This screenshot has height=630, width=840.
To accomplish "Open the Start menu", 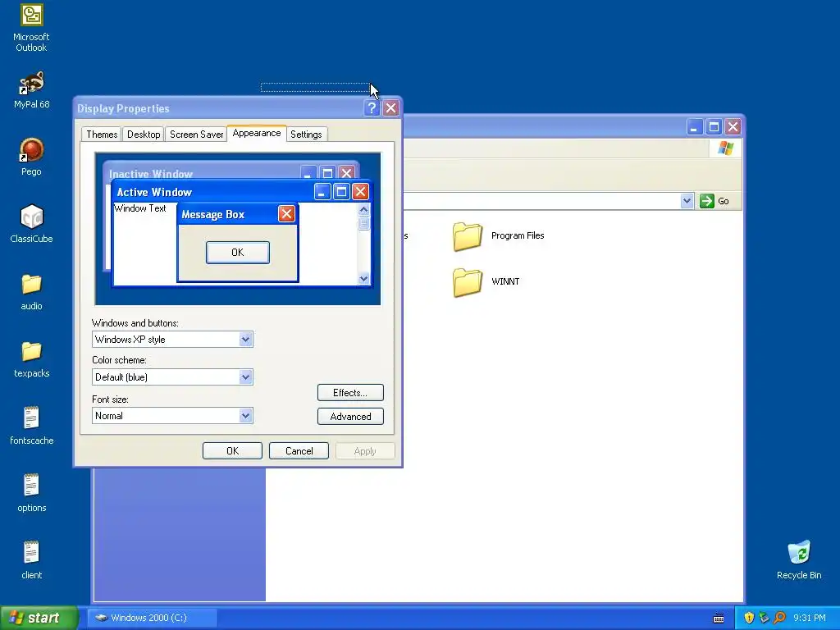I will pyautogui.click(x=39, y=618).
